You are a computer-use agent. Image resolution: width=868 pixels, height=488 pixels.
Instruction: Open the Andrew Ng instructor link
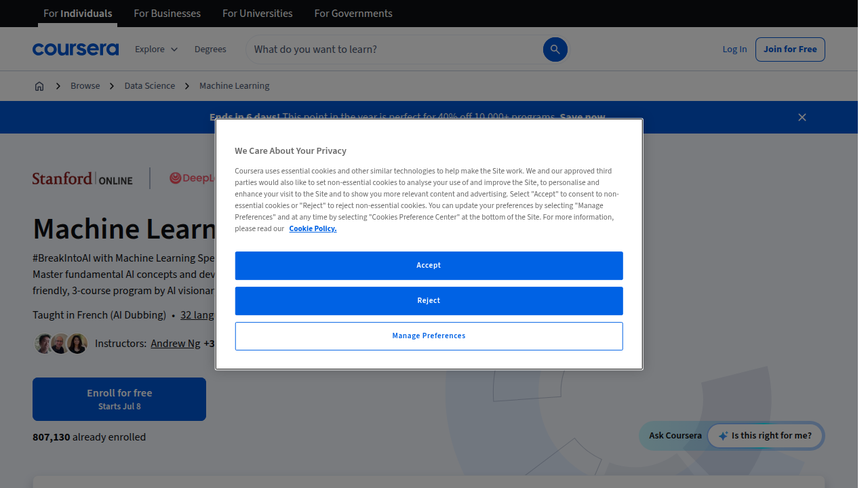tap(176, 344)
